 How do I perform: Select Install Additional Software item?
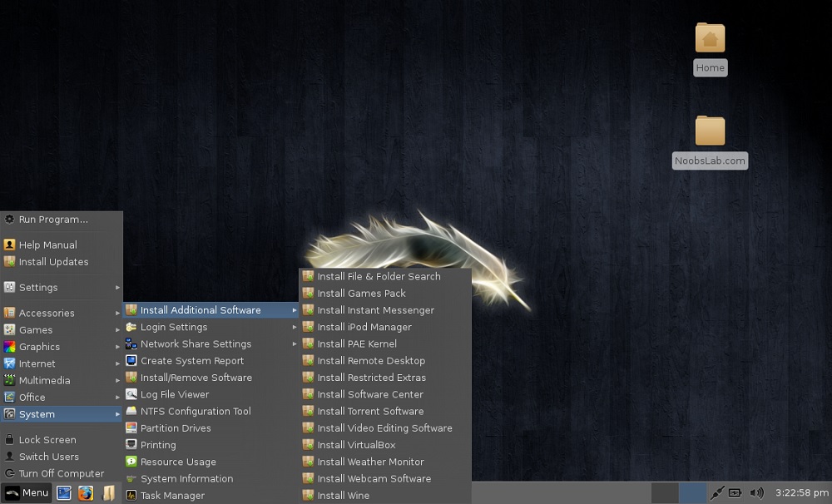210,310
